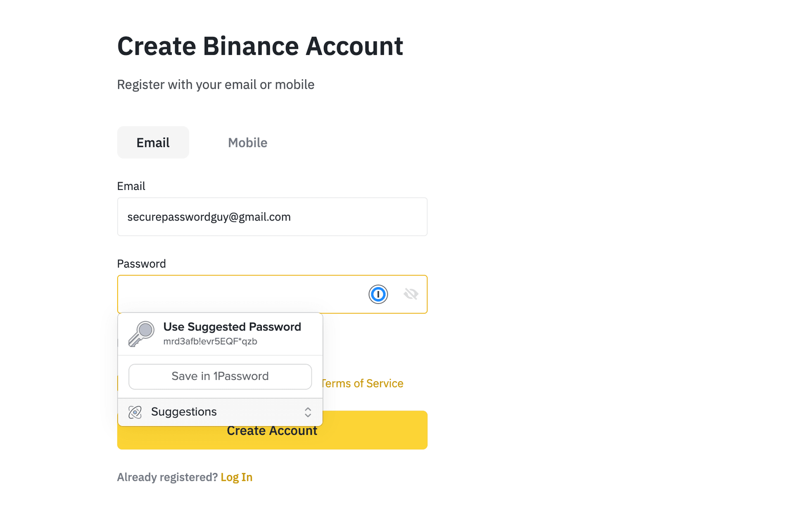The width and height of the screenshot is (793, 532).
Task: Click the Email input field
Action: tap(272, 217)
